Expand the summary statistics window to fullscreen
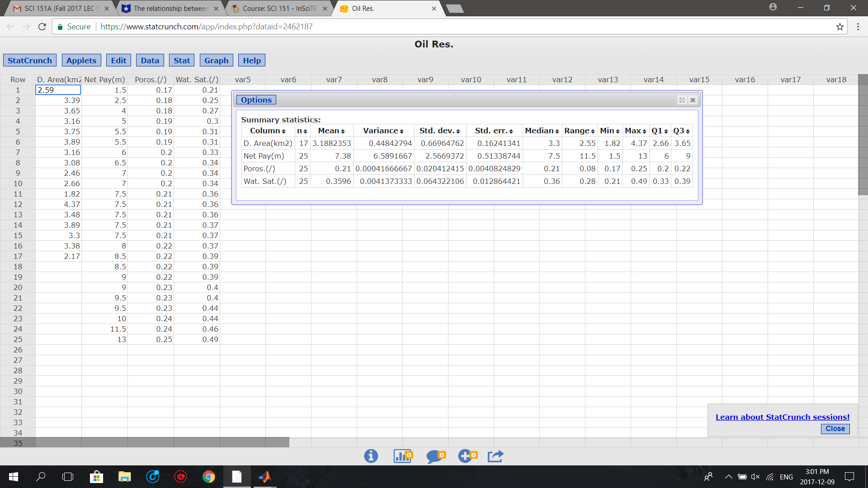868x488 pixels. coord(682,100)
